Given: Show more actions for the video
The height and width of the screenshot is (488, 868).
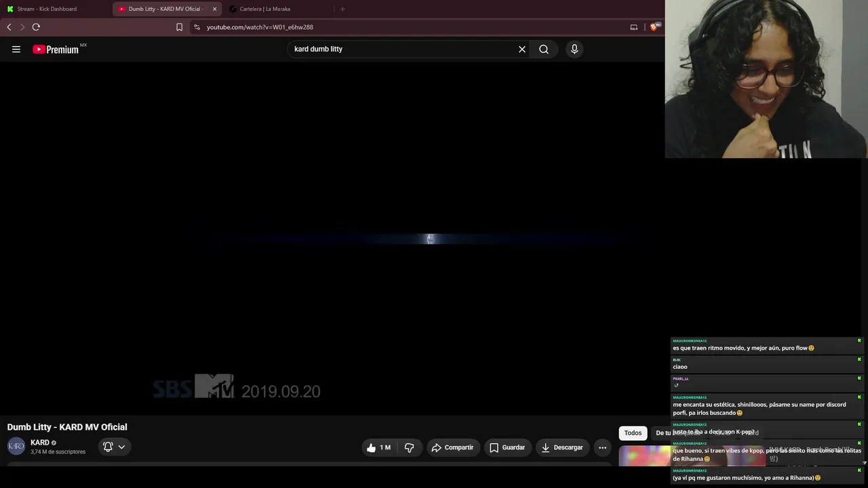Looking at the screenshot, I should [602, 447].
